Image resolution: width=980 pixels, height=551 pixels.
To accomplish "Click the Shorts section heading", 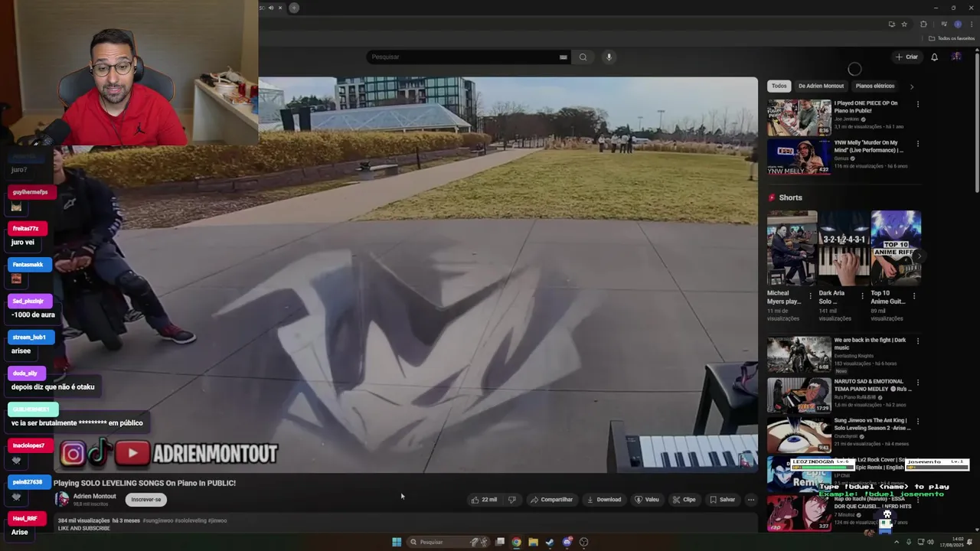I will click(x=790, y=197).
